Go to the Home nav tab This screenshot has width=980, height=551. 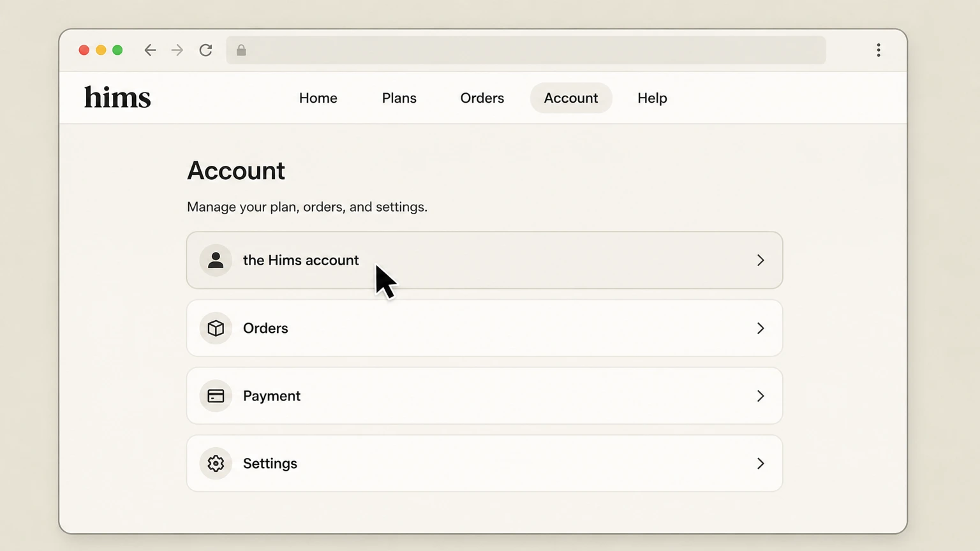318,98
